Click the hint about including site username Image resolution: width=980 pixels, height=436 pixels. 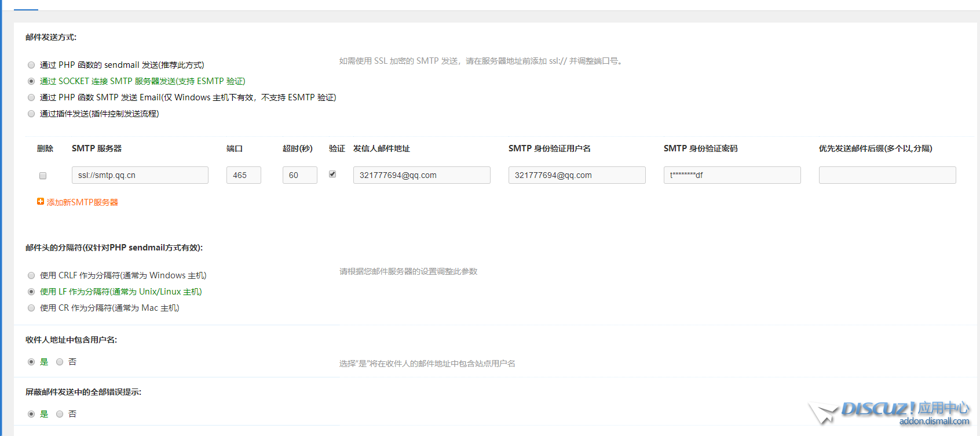pos(427,364)
